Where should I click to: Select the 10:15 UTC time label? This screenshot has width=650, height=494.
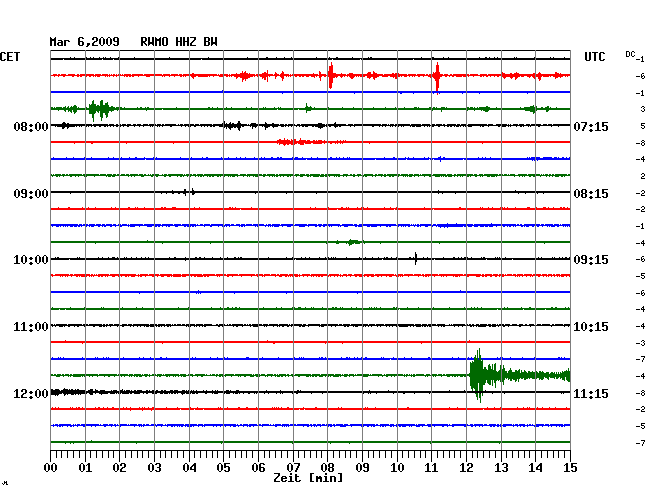591,327
